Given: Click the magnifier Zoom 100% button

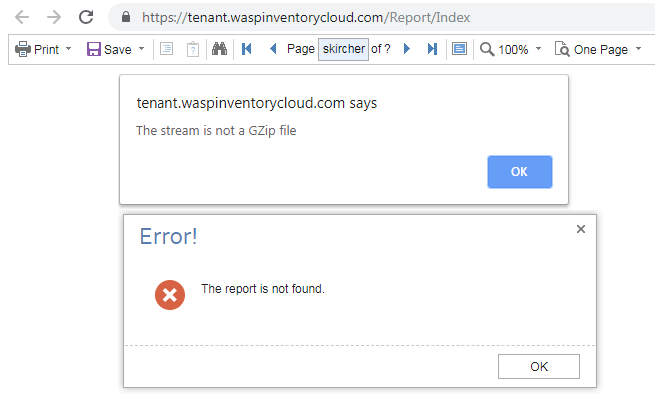Looking at the screenshot, I should click(504, 49).
